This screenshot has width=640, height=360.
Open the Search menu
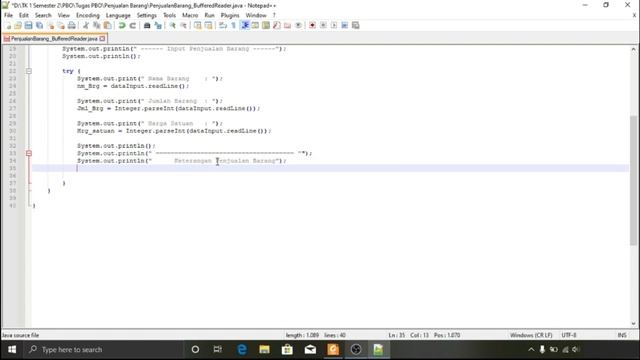pos(43,15)
